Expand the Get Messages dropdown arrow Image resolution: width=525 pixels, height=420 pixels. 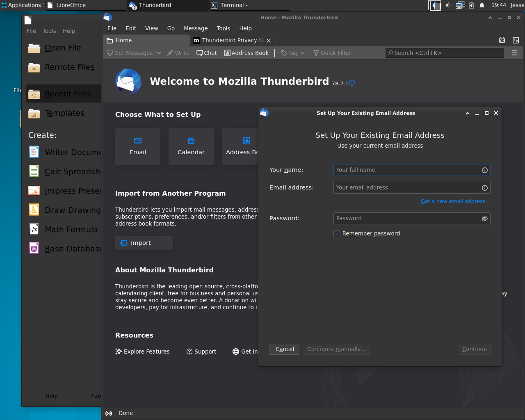click(x=159, y=53)
